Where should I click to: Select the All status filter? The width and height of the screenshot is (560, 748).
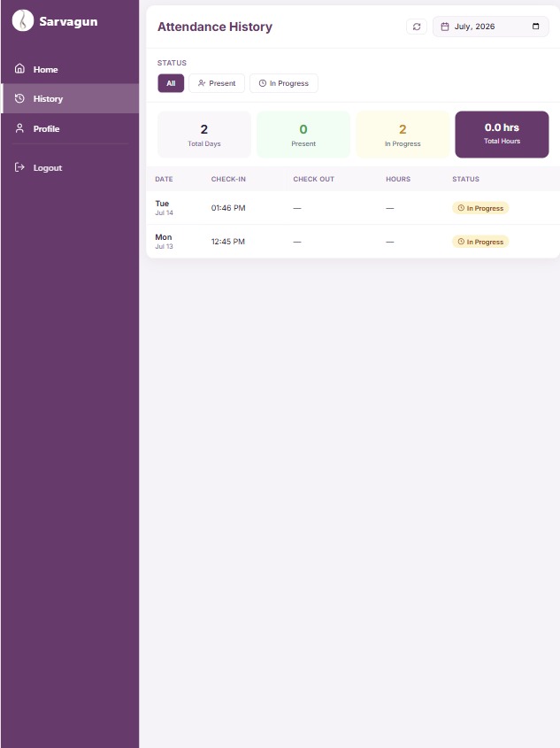171,83
